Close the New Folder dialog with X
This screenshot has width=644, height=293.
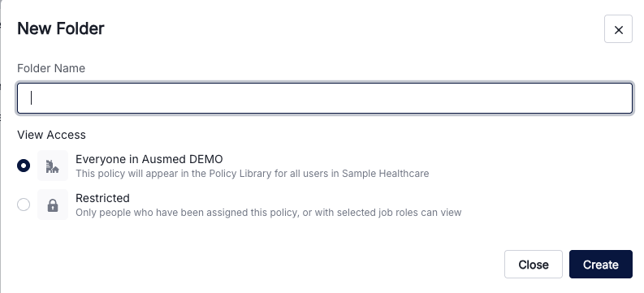[x=618, y=29]
